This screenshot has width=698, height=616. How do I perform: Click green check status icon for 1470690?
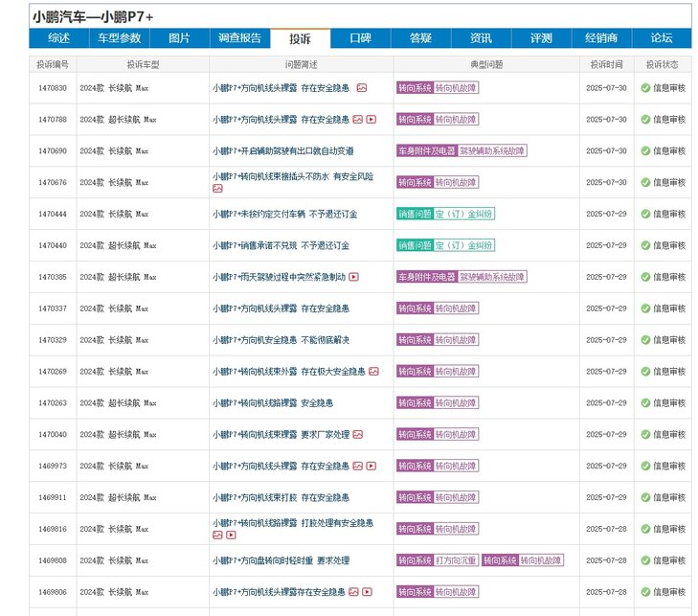coord(645,151)
